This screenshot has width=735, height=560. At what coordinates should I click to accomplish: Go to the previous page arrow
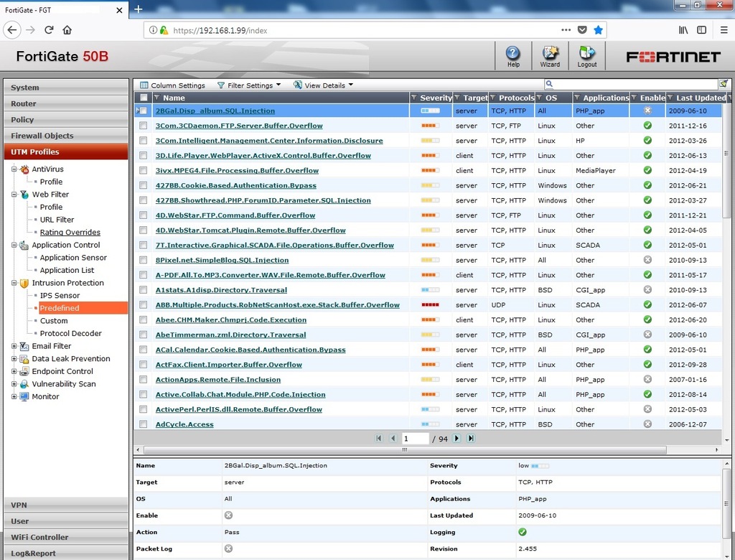click(x=393, y=438)
